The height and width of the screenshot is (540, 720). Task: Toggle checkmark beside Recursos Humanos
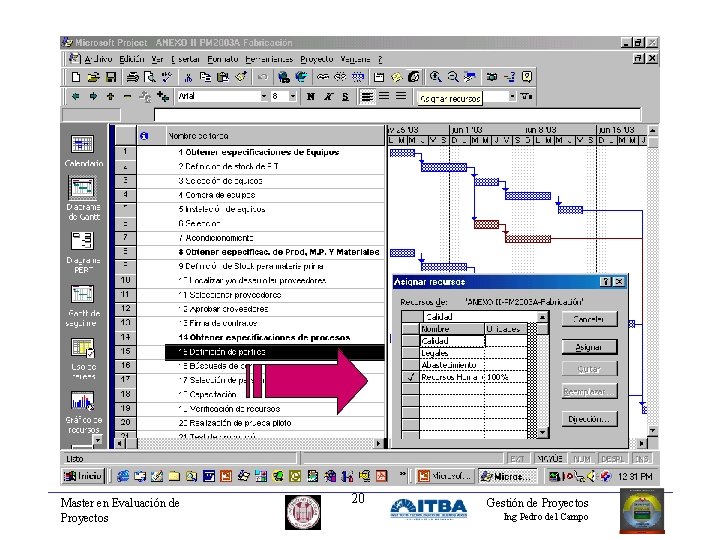pyautogui.click(x=411, y=377)
